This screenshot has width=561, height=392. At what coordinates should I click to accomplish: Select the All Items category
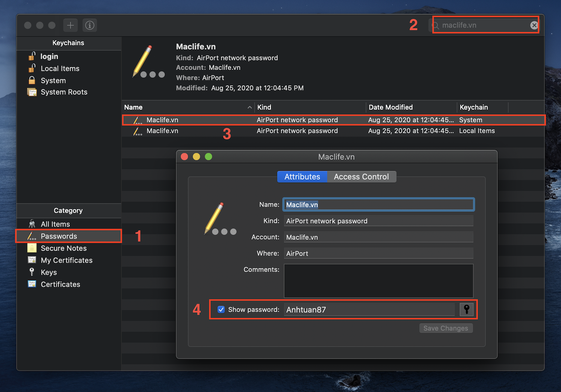tap(55, 224)
